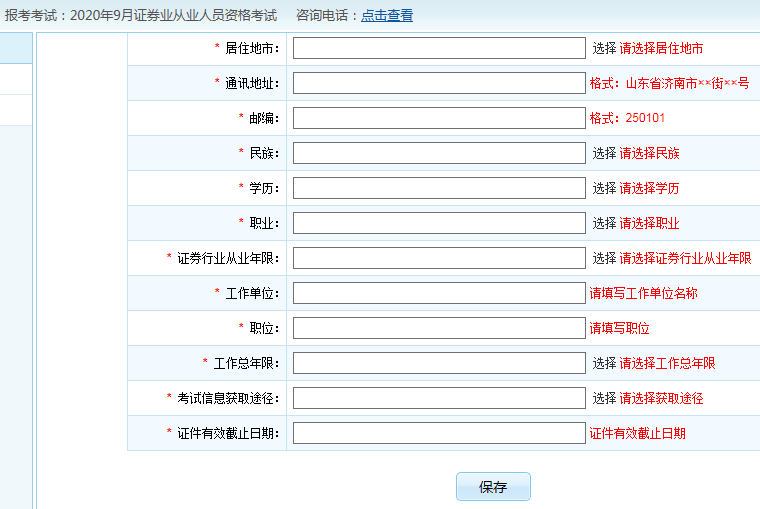Click the 证券行业从业年限 input field
The image size is (760, 509).
[439, 258]
